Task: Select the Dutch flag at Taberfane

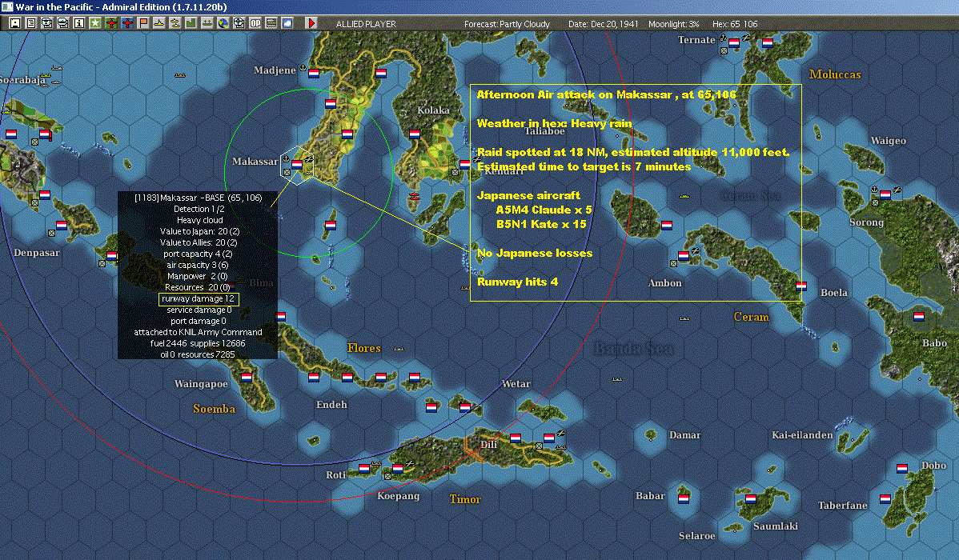Action: (885, 498)
